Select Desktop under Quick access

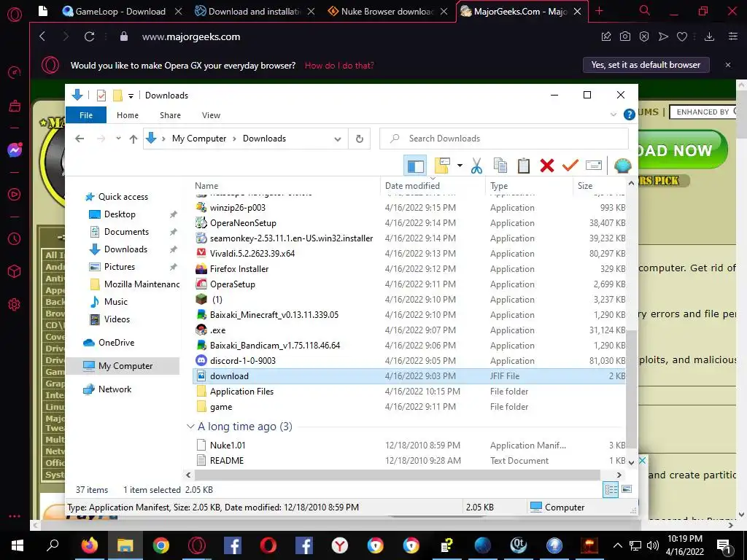120,214
